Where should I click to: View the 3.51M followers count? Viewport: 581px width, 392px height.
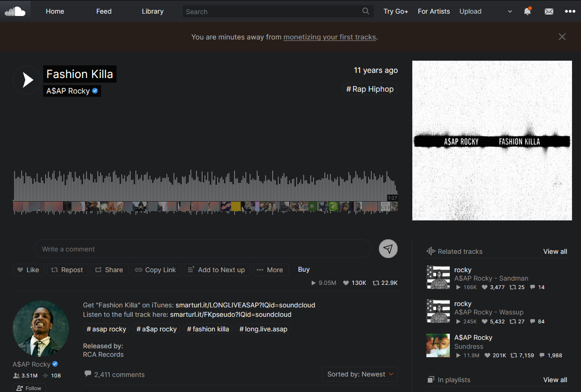click(25, 376)
